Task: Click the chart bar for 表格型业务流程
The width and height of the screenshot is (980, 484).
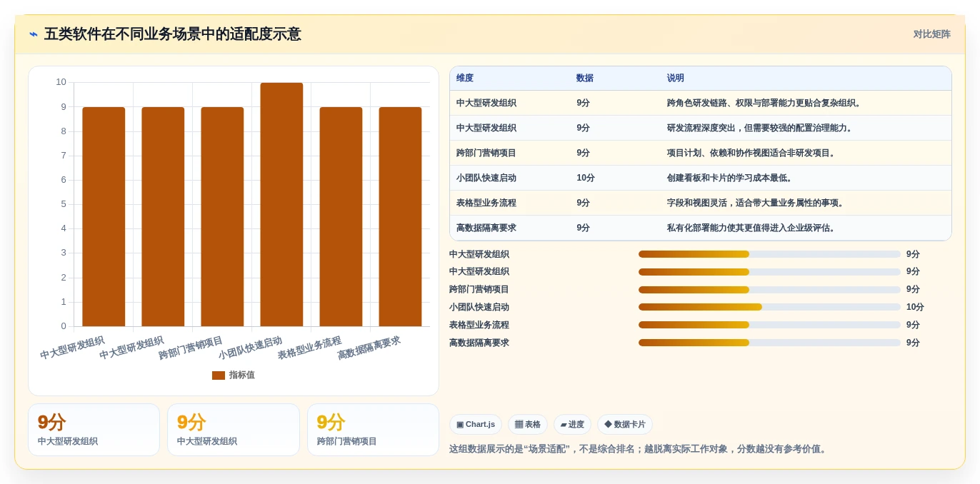Action: (341, 217)
